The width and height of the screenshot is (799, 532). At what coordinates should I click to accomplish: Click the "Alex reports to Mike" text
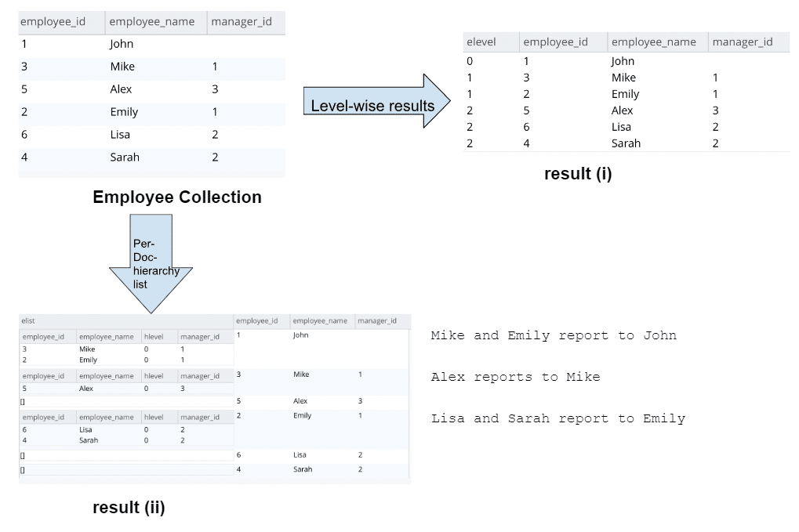(x=515, y=377)
